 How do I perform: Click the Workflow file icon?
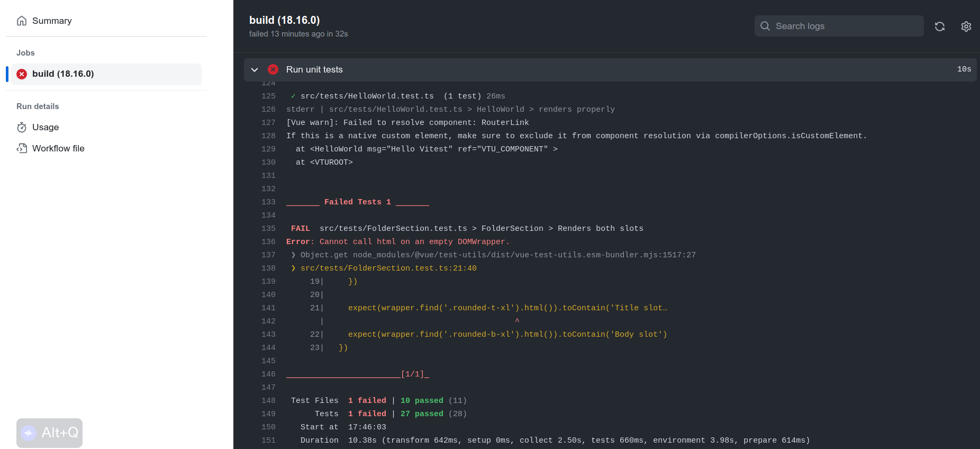pos(22,148)
